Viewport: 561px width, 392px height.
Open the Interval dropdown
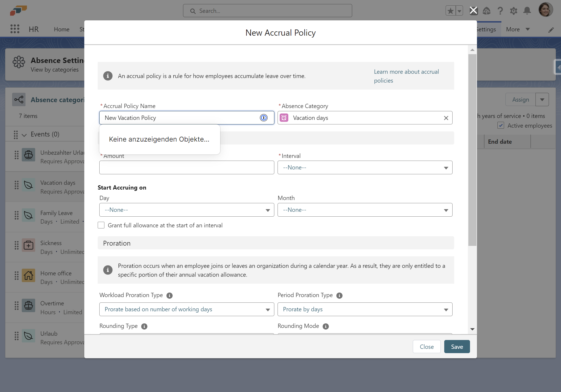[x=365, y=168]
